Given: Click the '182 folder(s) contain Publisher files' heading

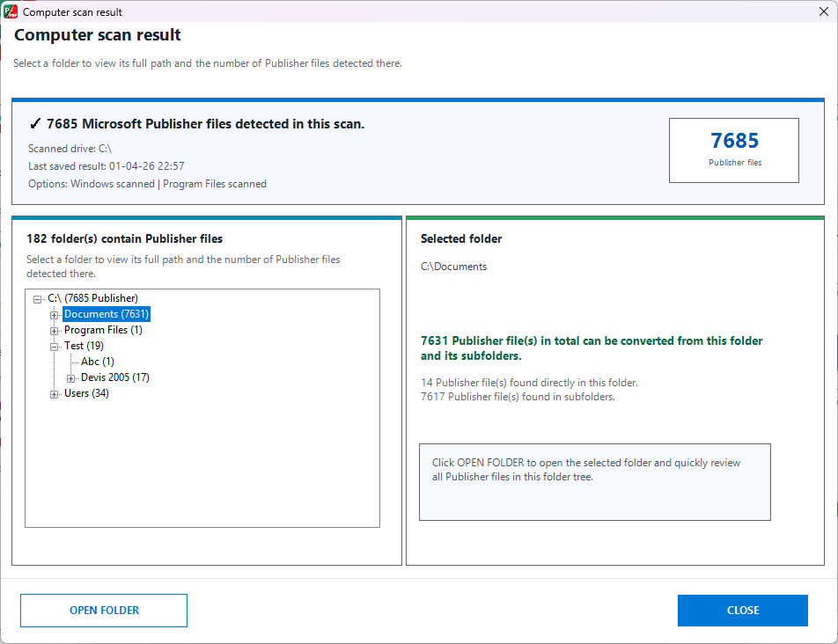Looking at the screenshot, I should [x=124, y=238].
